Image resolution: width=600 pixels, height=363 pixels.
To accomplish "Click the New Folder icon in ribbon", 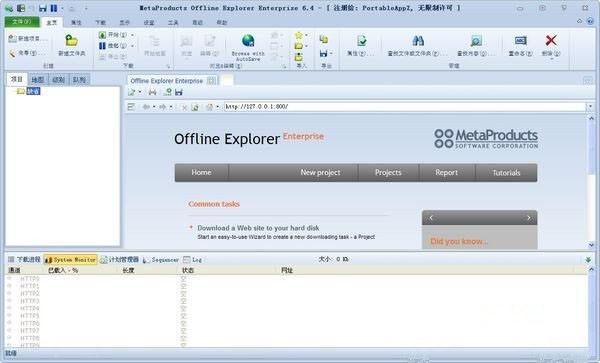I will tap(71, 40).
